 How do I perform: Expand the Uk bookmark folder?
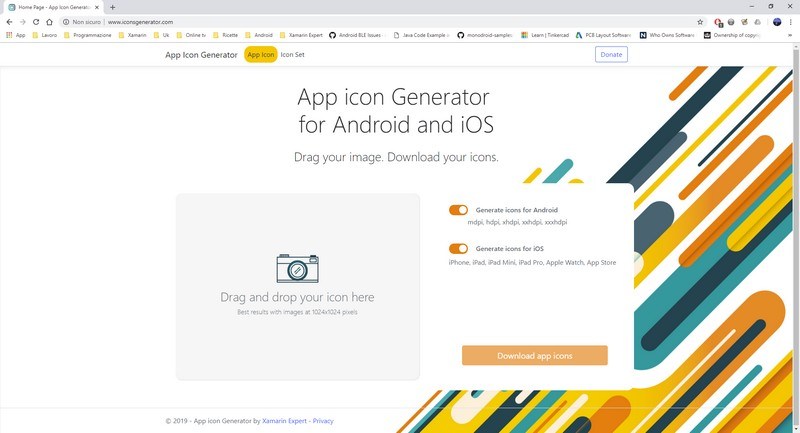click(161, 35)
